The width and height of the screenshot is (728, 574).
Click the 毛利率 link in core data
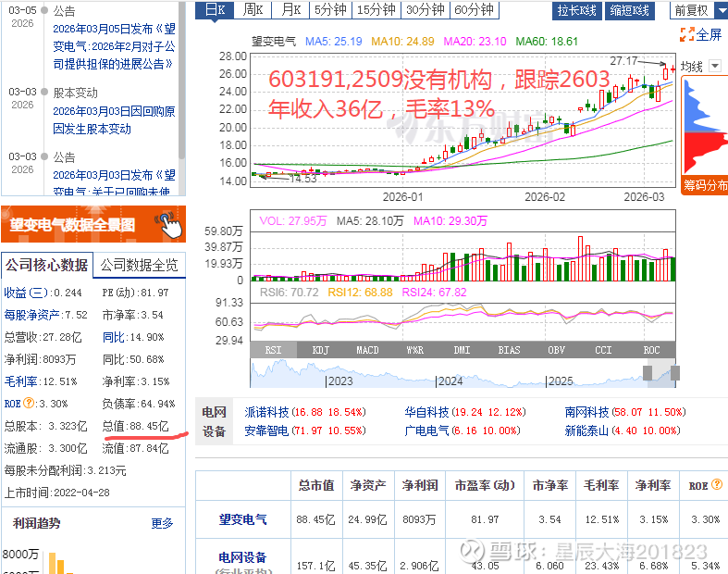(20, 381)
